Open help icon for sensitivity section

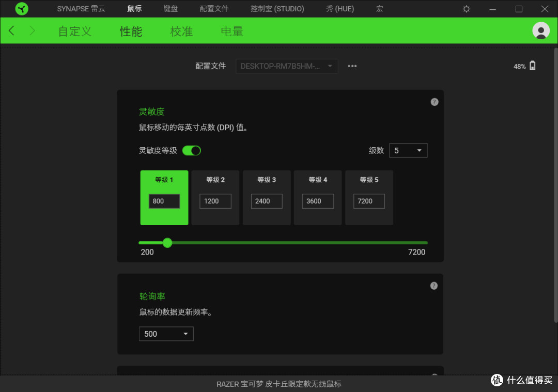[434, 102]
